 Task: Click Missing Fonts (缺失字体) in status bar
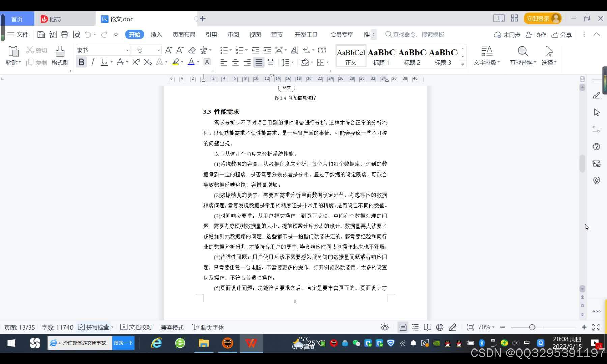coord(208,327)
